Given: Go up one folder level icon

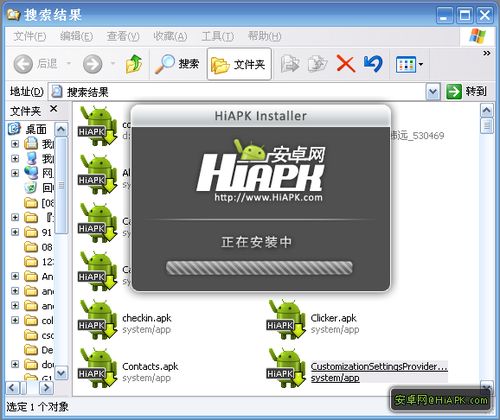Looking at the screenshot, I should pyautogui.click(x=134, y=64).
